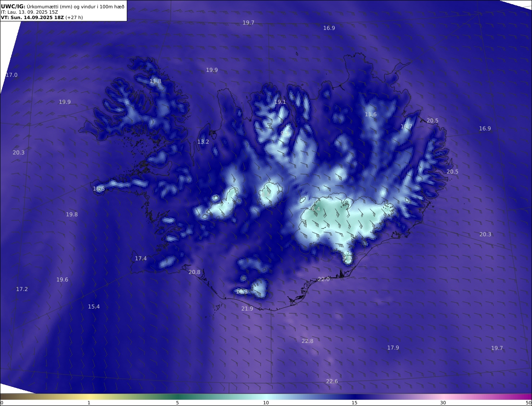Viewport: 532px width, 406px height.
Task: Click the 22.6 value label
Action: (x=332, y=382)
